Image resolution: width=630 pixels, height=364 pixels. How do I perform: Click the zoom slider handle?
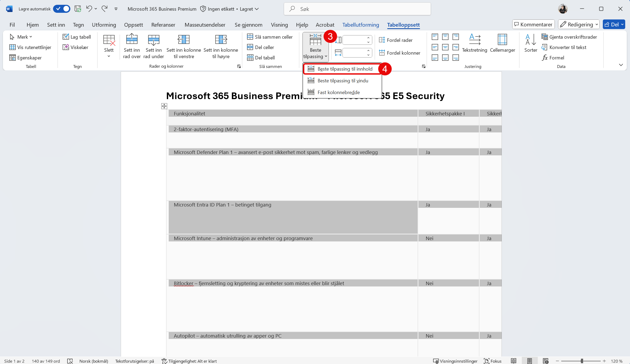[x=582, y=361]
